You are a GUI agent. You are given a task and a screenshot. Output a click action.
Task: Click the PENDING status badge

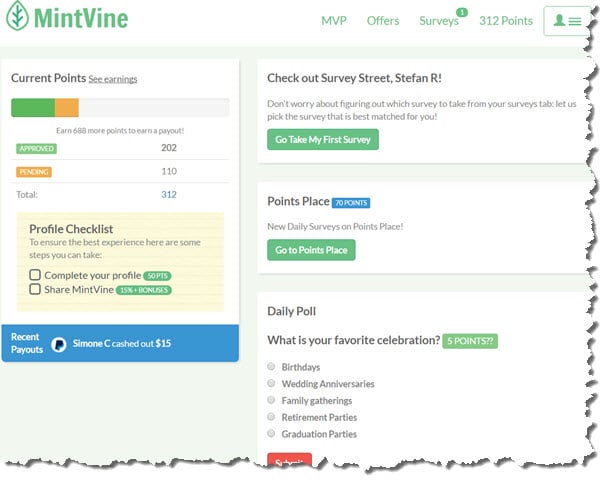coord(34,172)
